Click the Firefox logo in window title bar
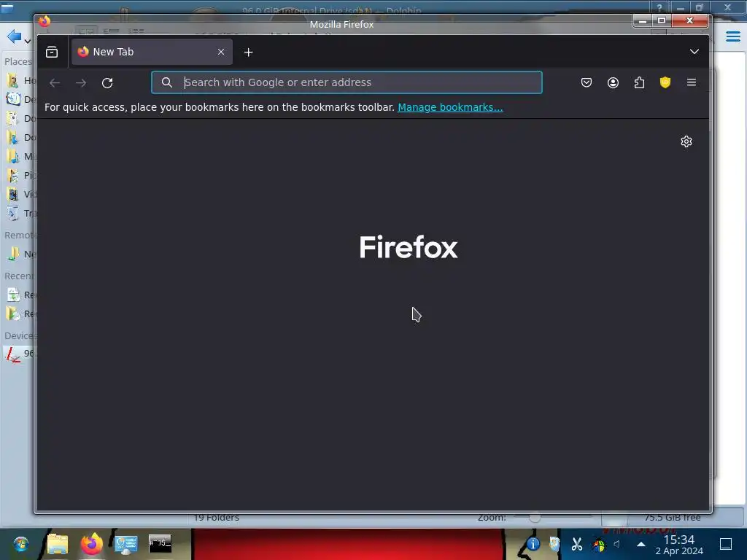Screen dimensions: 747x560 [x=44, y=21]
